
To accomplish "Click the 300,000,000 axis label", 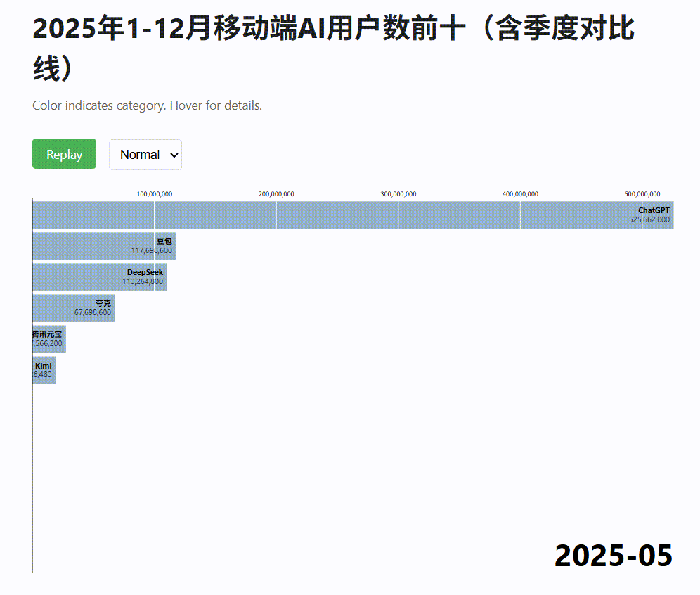I will (398, 193).
